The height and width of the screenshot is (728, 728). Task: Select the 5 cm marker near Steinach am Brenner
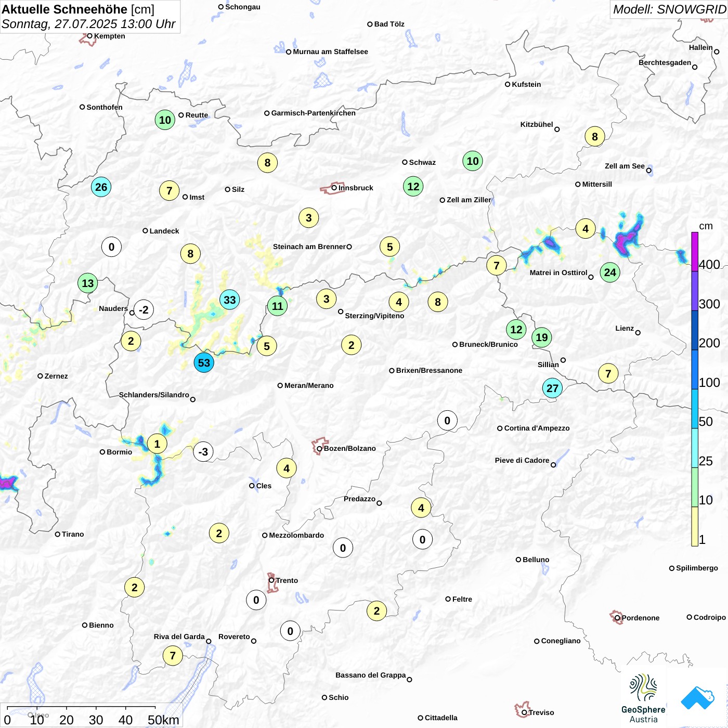[389, 247]
